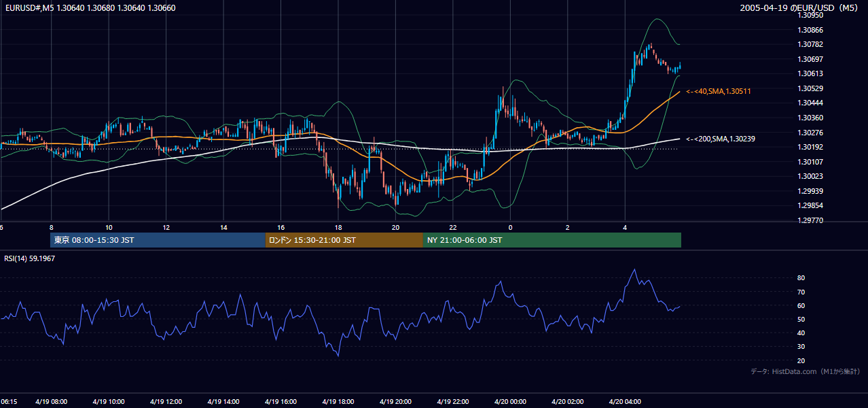
Task: Click price axis value 1.30866
Action: point(811,30)
